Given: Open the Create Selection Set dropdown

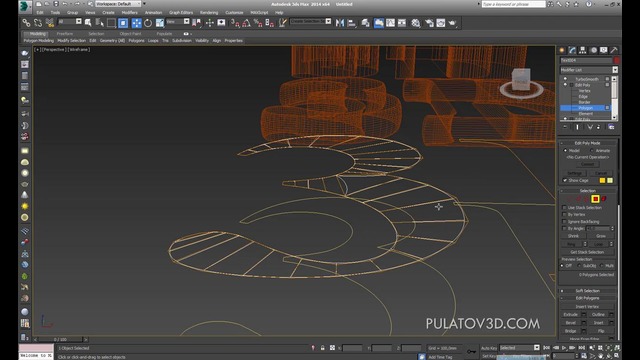Looking at the screenshot, I should point(311,21).
